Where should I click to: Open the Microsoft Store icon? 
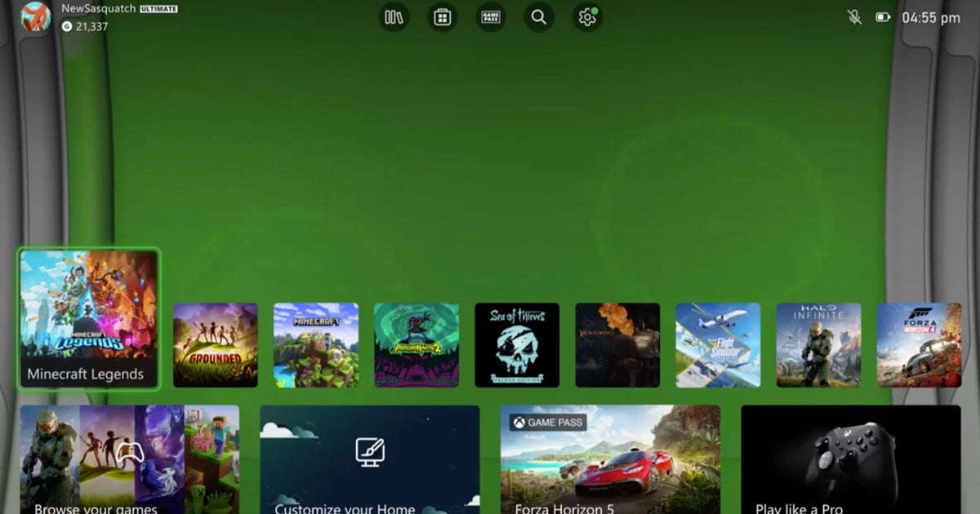point(443,17)
